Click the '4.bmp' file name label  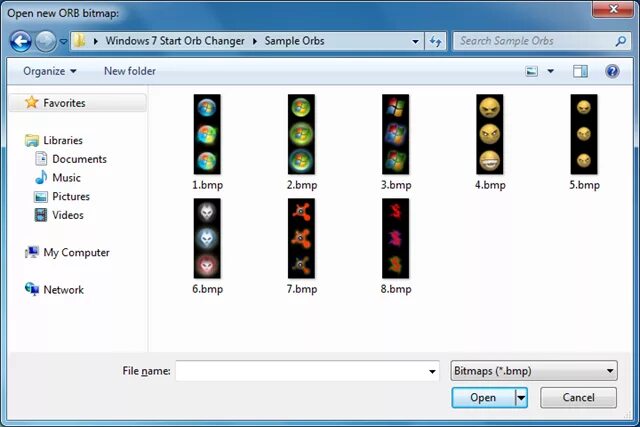pos(490,185)
